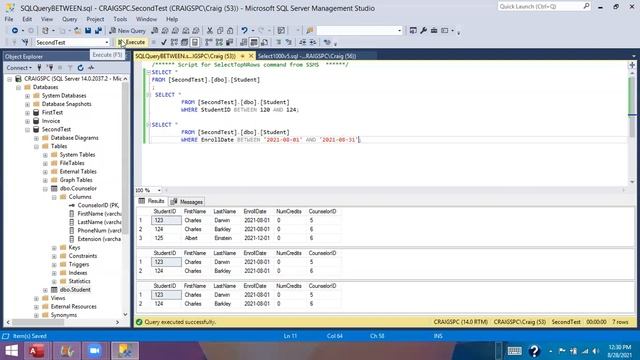
Task: Click the Save All icon
Action: pyautogui.click(x=98, y=31)
